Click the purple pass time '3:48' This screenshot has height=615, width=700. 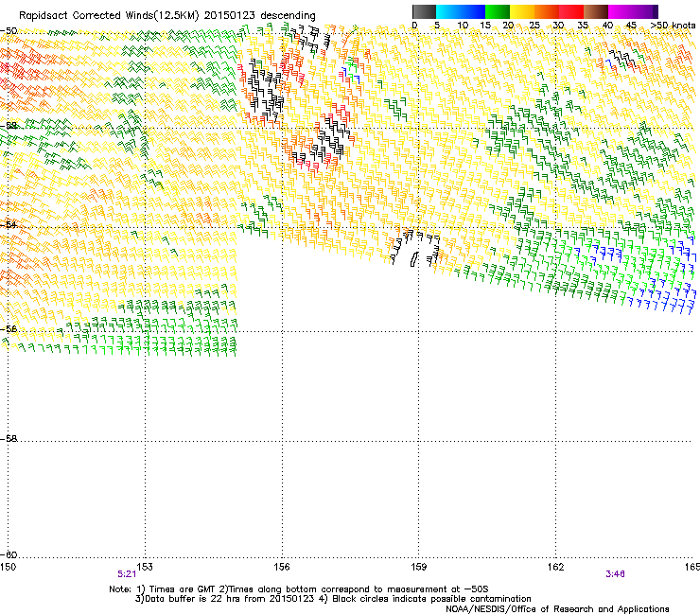(x=615, y=574)
